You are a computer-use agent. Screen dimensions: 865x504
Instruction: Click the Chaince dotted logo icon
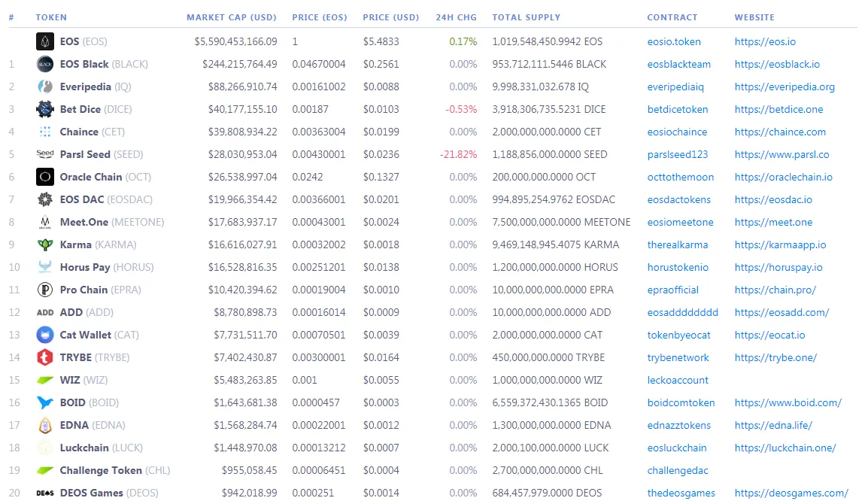[44, 132]
